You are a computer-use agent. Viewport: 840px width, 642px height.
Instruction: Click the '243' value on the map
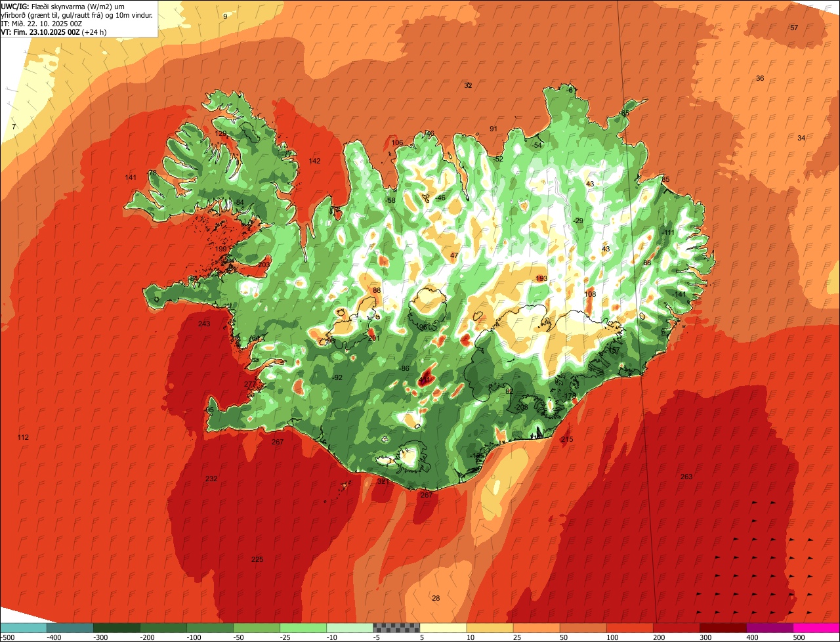click(x=204, y=324)
